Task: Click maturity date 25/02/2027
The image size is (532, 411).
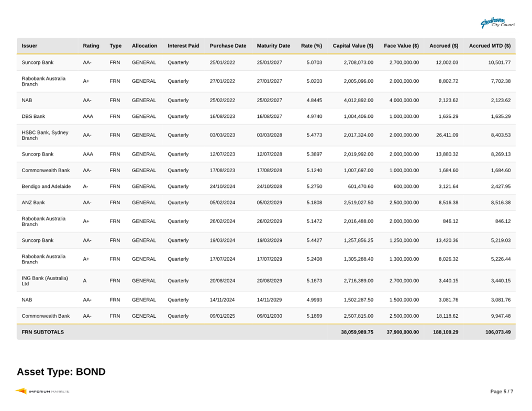Action: pyautogui.click(x=269, y=100)
